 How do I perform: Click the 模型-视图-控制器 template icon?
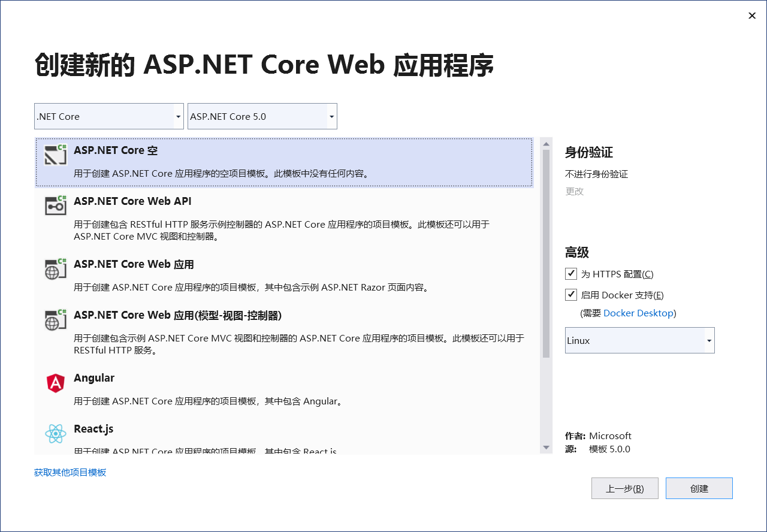pyautogui.click(x=56, y=319)
